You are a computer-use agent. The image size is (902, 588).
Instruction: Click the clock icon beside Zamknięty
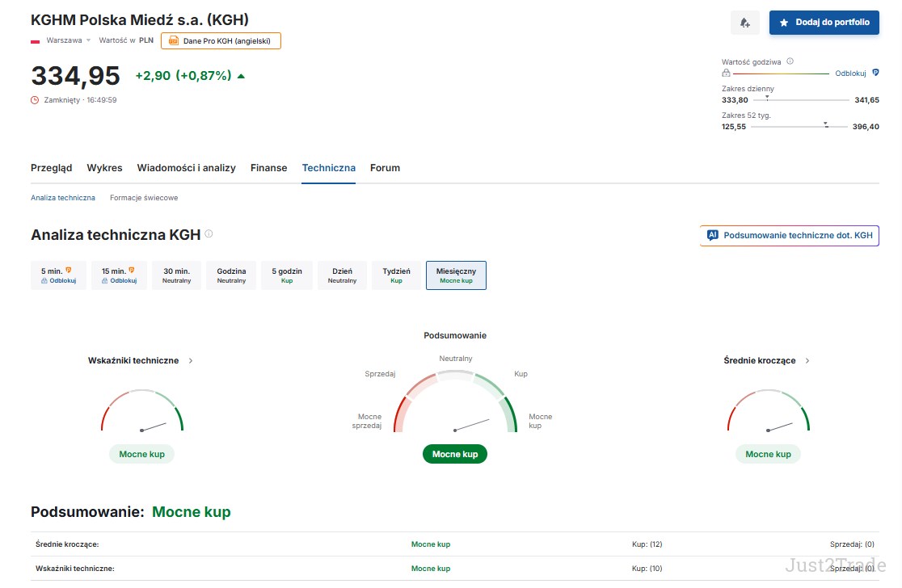tap(35, 100)
